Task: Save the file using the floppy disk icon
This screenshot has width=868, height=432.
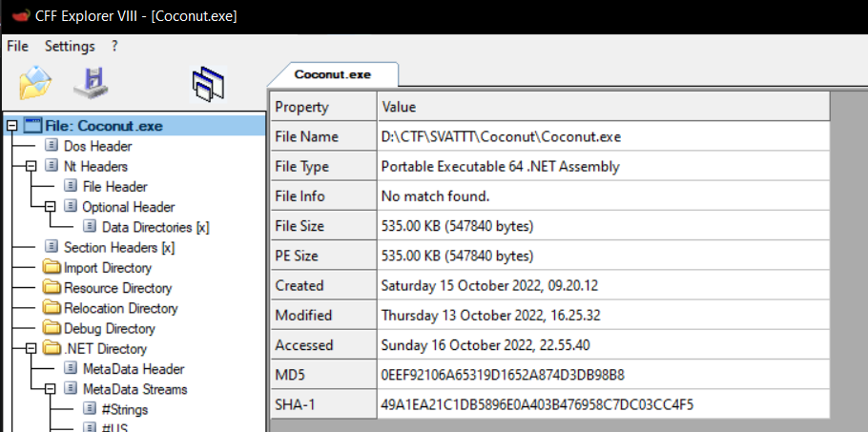Action: [92, 84]
